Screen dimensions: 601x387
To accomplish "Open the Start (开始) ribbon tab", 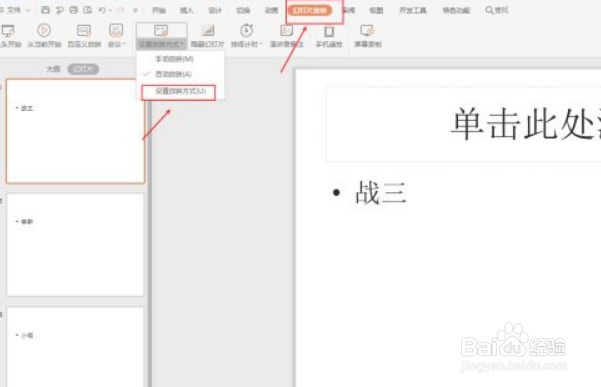I will point(159,10).
